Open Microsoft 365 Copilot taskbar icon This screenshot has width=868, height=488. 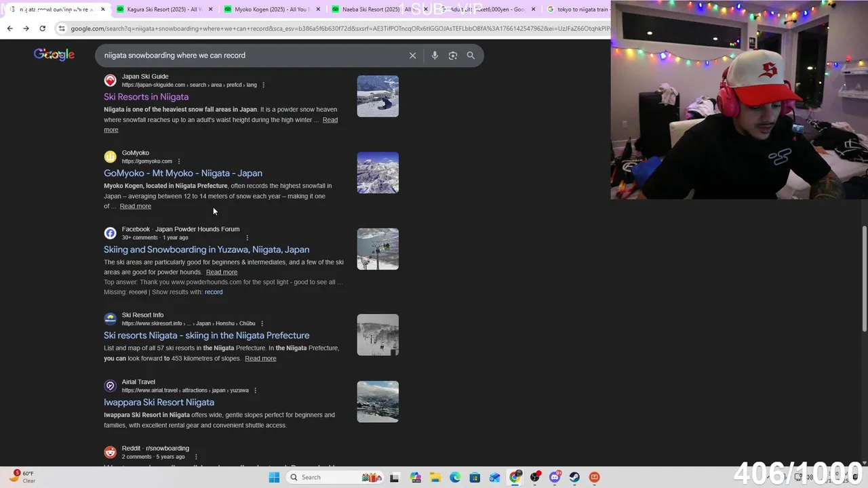coord(416,477)
